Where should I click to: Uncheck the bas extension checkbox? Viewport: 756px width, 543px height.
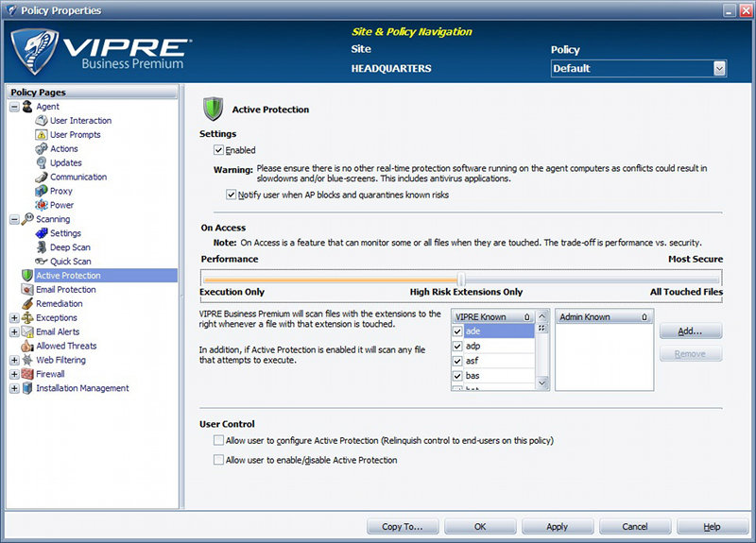457,376
